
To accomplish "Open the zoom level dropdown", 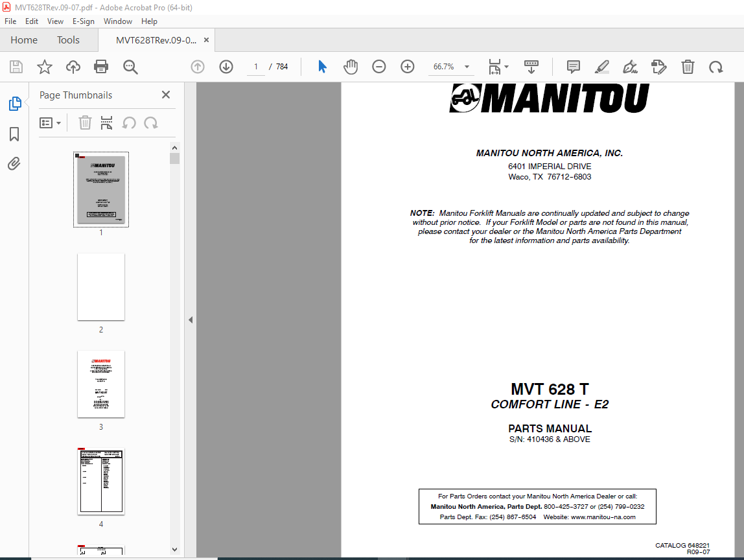I will pos(467,67).
